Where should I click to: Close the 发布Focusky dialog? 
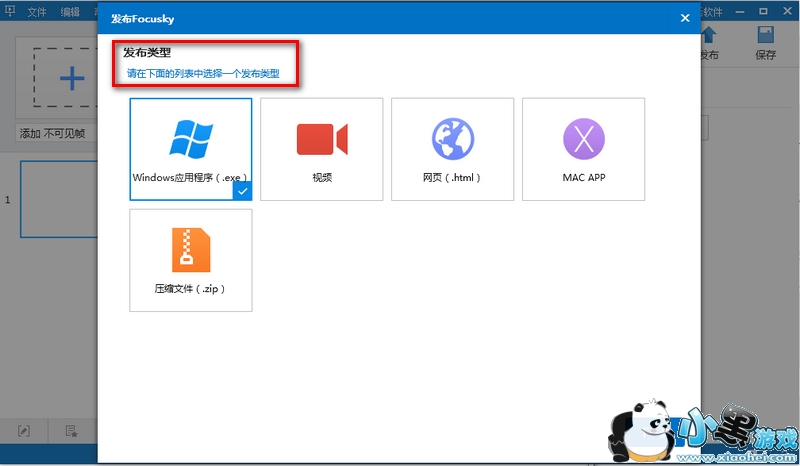click(x=685, y=18)
